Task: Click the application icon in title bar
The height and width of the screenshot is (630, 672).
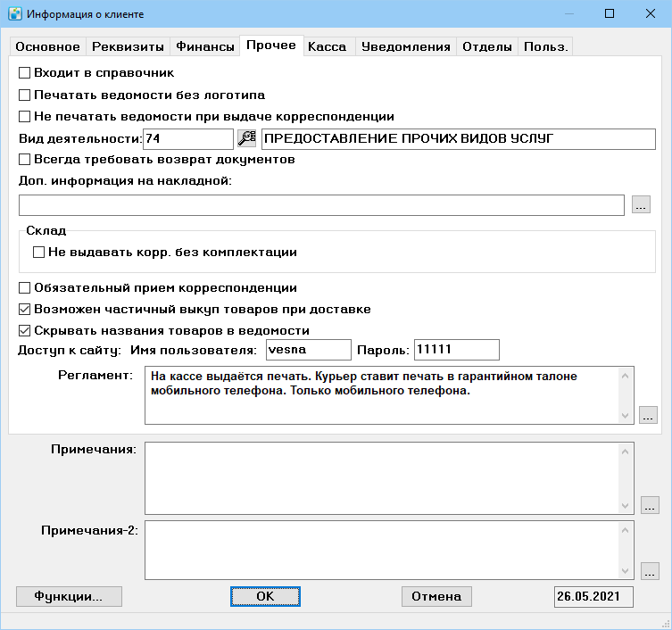Action: pyautogui.click(x=15, y=13)
